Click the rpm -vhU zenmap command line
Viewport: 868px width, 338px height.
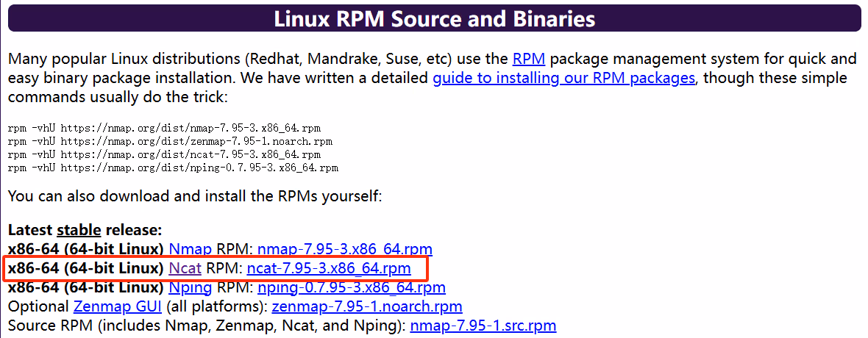point(171,141)
